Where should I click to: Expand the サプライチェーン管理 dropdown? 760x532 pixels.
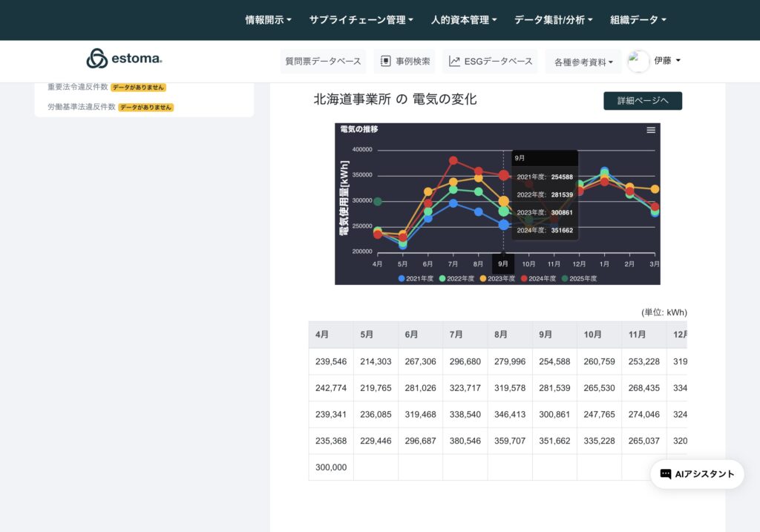click(361, 20)
